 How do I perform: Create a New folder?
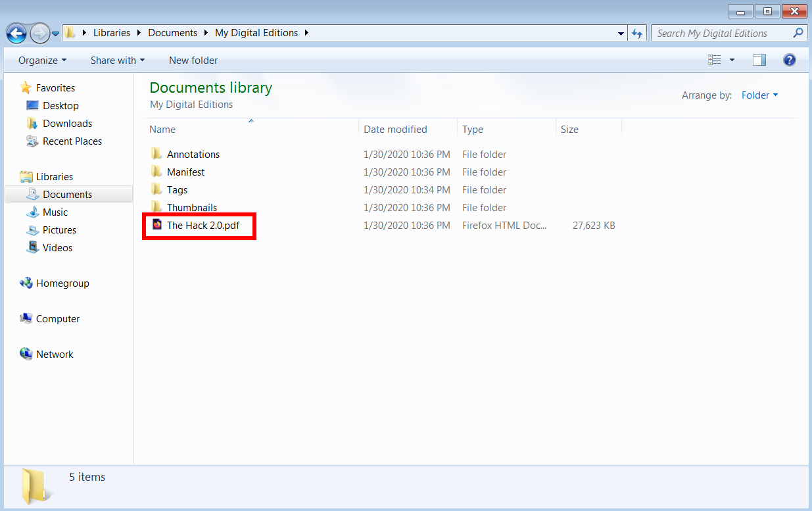[193, 60]
